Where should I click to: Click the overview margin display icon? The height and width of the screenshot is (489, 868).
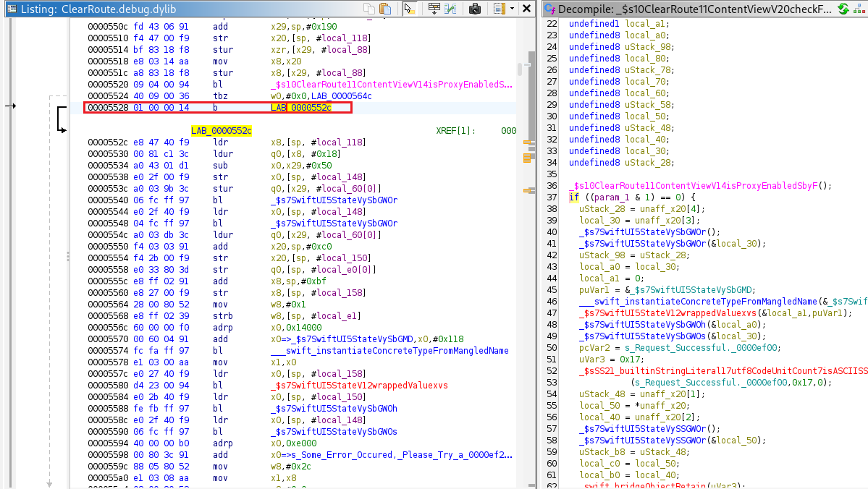[x=500, y=9]
